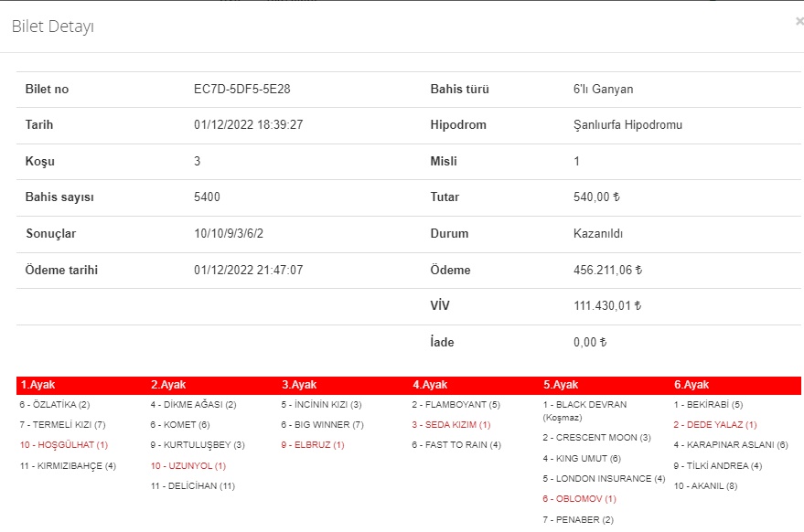Screen dimensions: 804x532
Task: Select the 2.Ayak column header
Action: 169,385
